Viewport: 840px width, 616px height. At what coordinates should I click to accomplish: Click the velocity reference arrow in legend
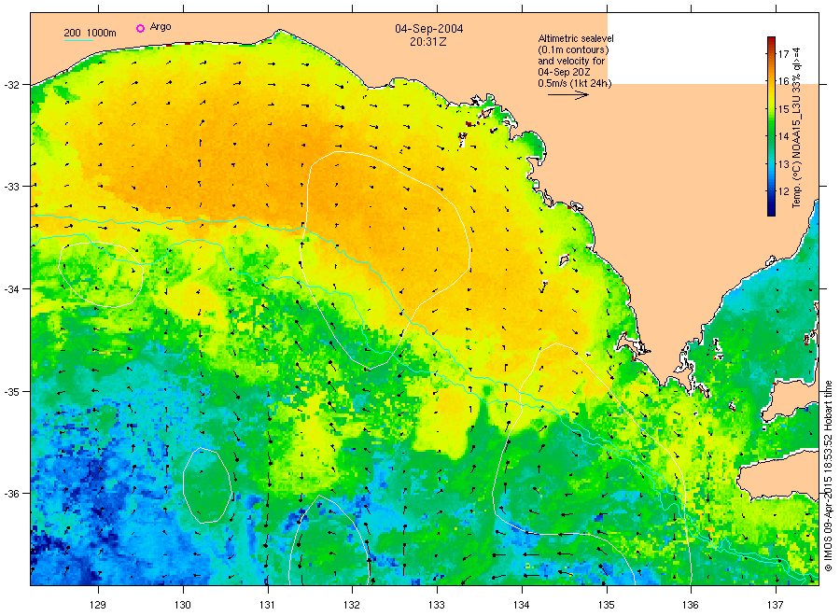click(567, 95)
